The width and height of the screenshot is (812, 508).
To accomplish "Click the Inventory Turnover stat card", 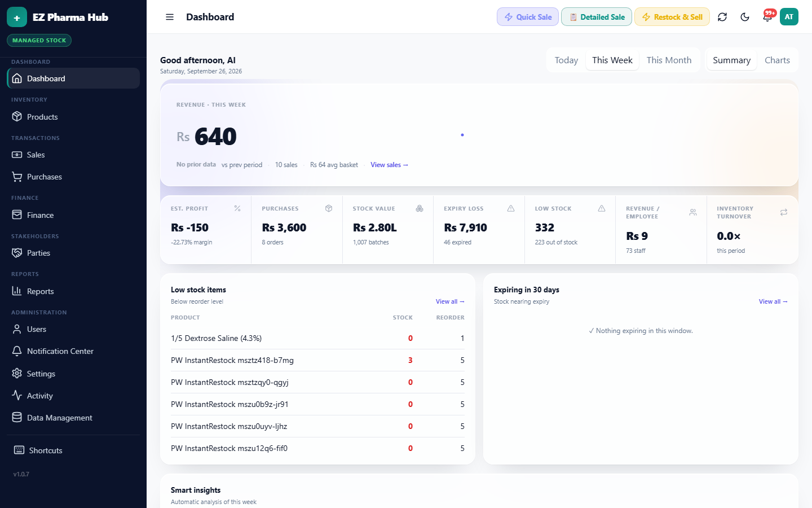I will tap(752, 230).
